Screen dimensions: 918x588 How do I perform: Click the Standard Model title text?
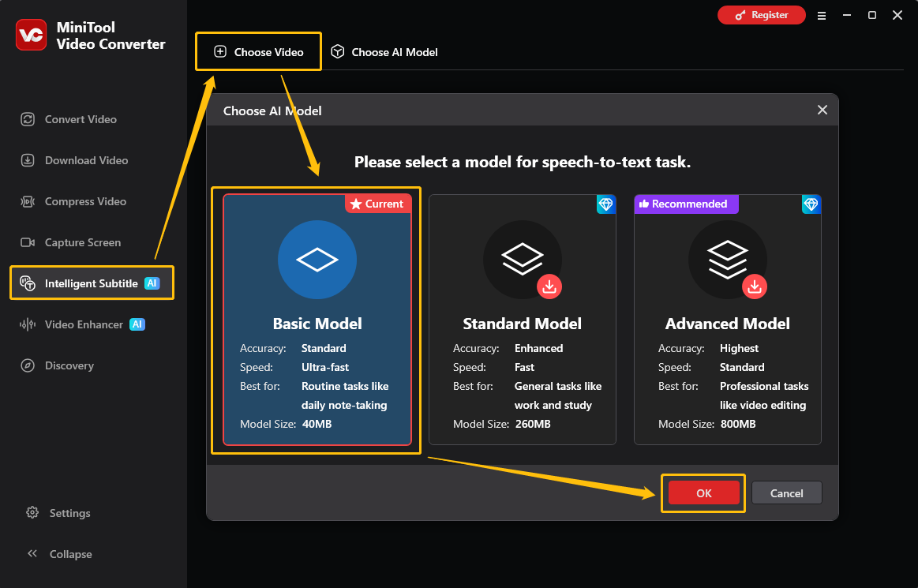coord(523,324)
